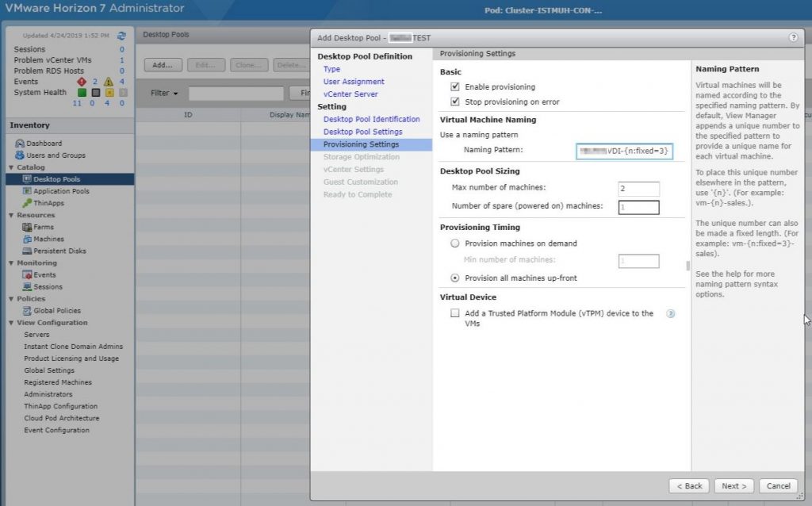812x506 pixels.
Task: Open ThinApp Configuration in the sidebar
Action: (60, 406)
